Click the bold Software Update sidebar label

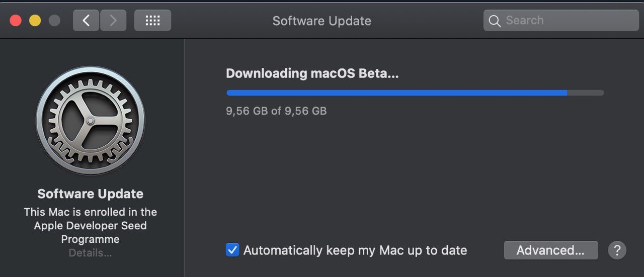pyautogui.click(x=90, y=194)
